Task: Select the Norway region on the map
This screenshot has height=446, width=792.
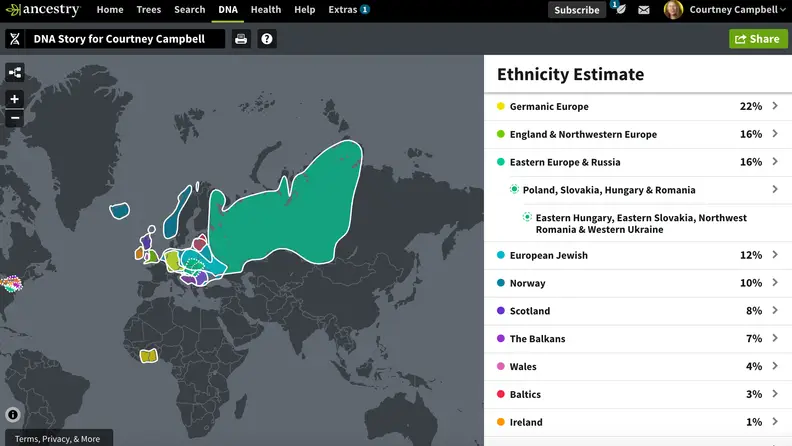Action: coord(177,212)
